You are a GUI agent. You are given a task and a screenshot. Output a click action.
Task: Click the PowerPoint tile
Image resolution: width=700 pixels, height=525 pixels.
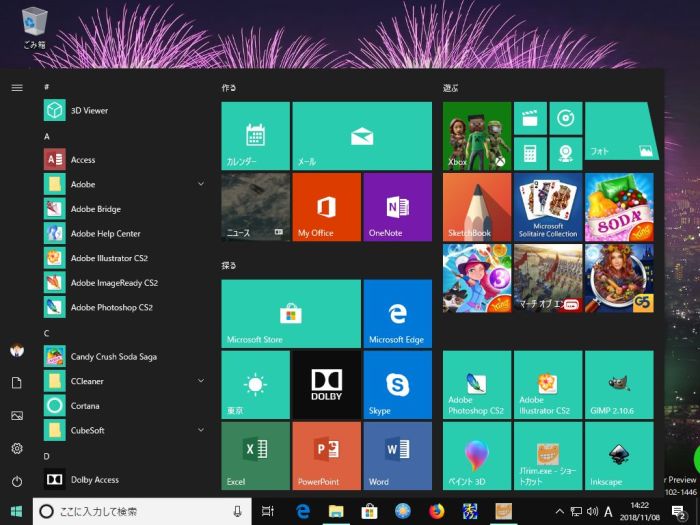[326, 456]
